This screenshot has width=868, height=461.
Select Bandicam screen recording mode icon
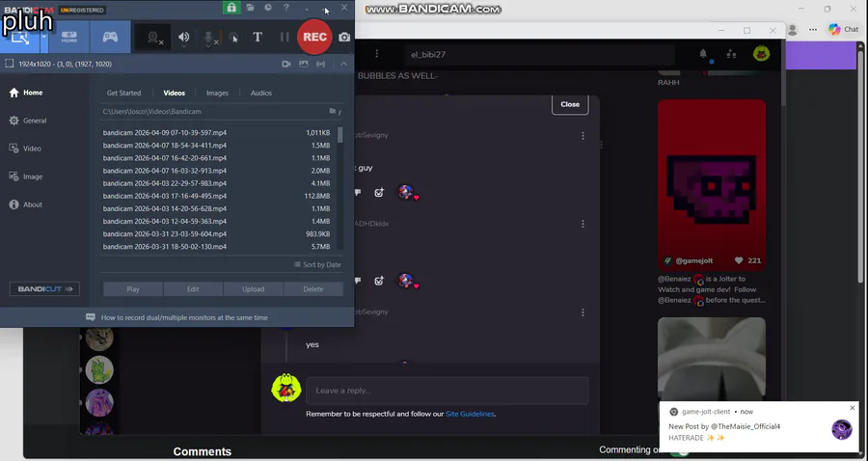click(20, 38)
